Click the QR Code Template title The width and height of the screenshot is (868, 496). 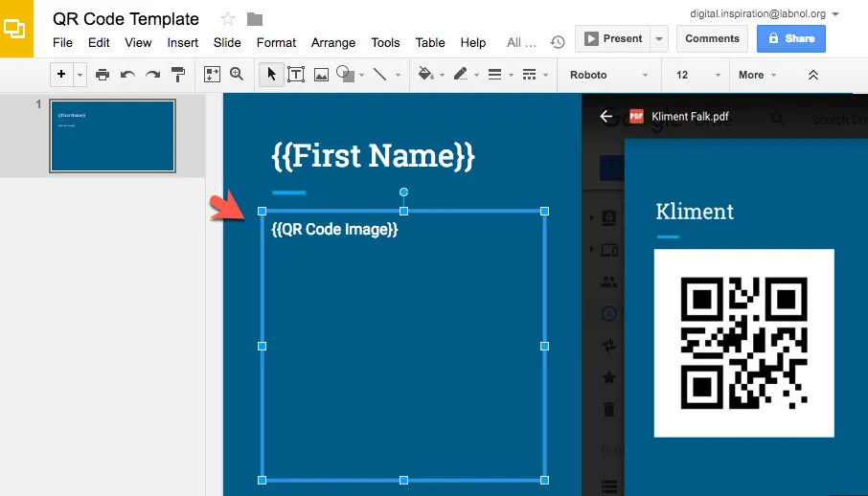(x=126, y=19)
